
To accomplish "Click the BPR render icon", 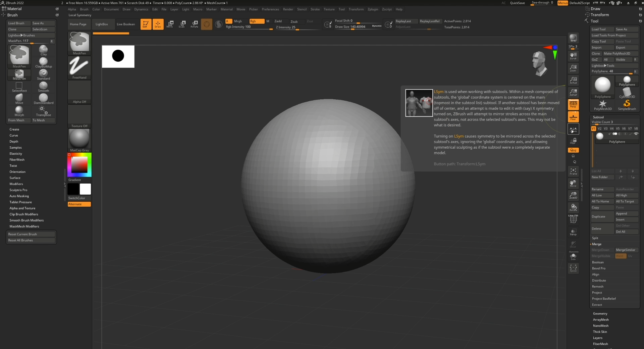I will [x=573, y=38].
